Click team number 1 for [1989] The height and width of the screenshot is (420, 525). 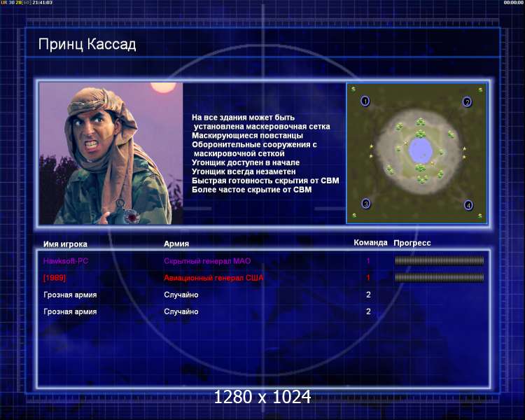coord(368,277)
